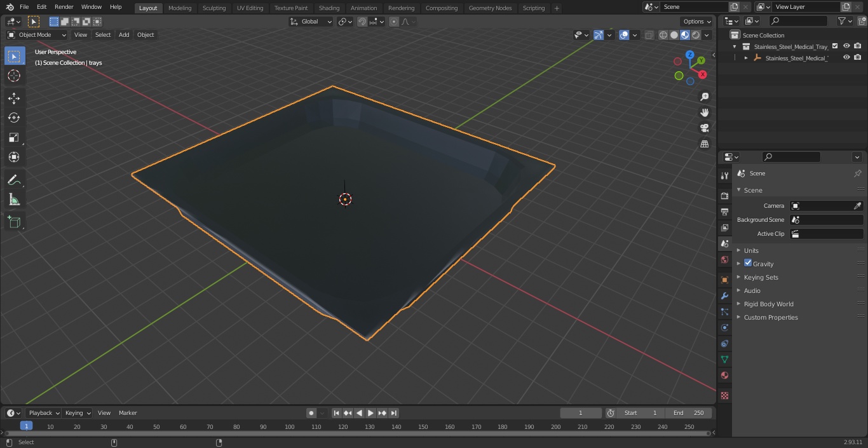Open the Render properties tab

[724, 196]
